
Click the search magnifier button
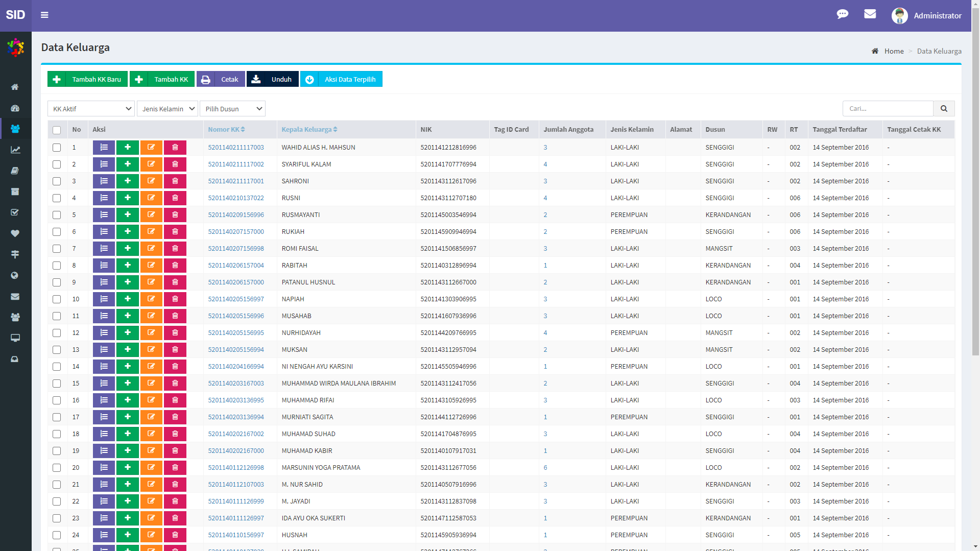point(944,109)
